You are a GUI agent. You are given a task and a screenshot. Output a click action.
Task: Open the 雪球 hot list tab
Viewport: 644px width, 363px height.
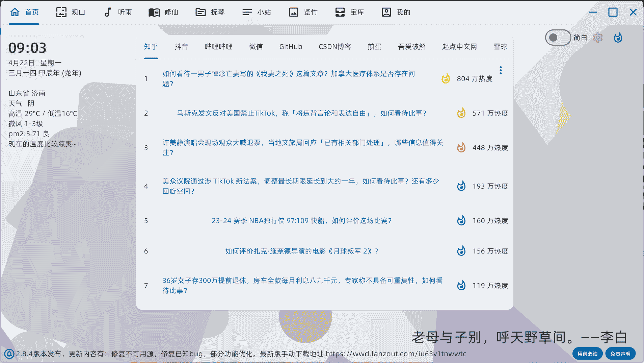tap(500, 47)
